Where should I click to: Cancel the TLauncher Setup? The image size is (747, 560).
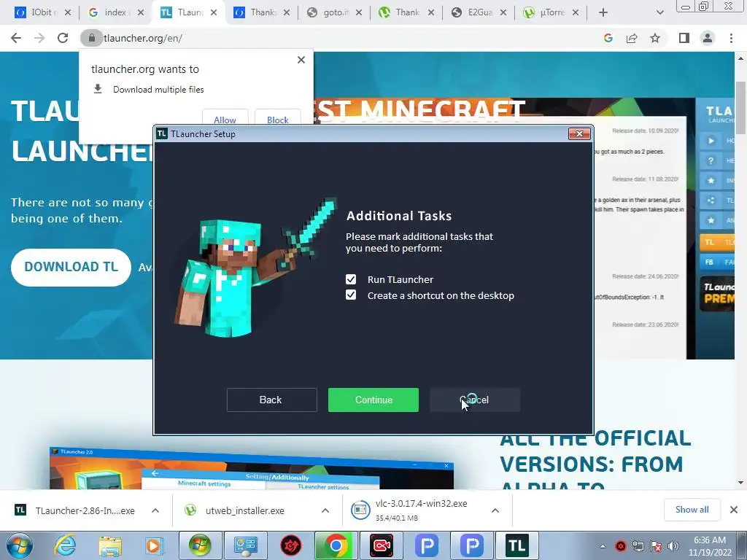474,400
